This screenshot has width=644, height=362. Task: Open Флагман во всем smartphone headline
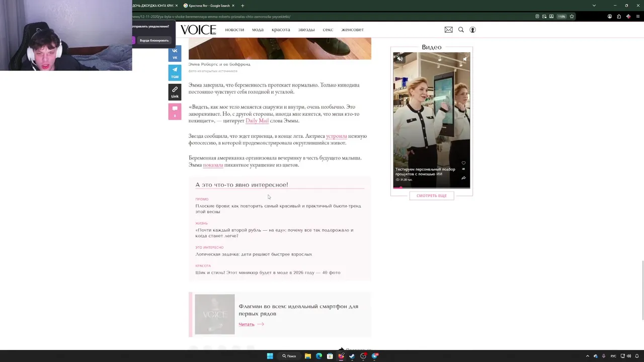[x=298, y=310]
